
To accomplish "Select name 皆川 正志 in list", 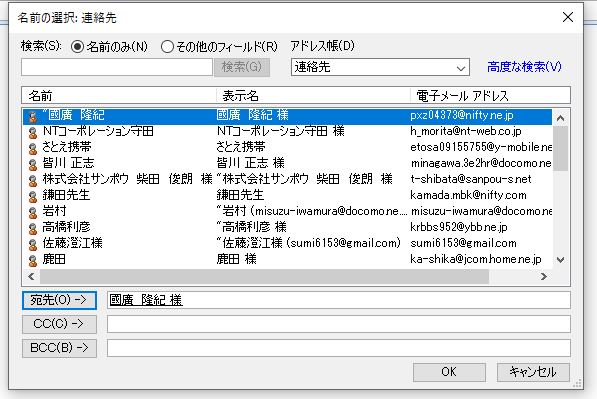I will coord(68,163).
